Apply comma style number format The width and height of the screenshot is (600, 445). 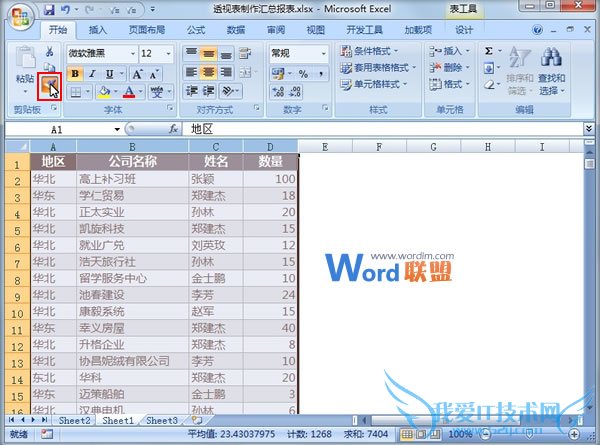coord(321,74)
